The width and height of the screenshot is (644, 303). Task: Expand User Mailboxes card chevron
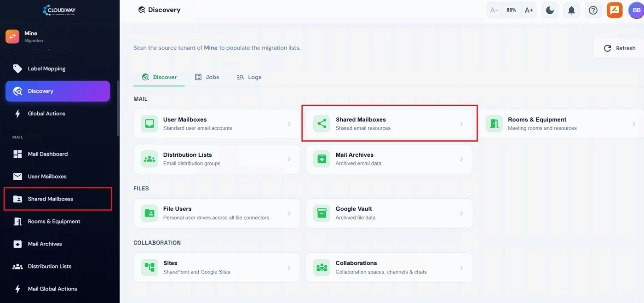[x=289, y=124]
